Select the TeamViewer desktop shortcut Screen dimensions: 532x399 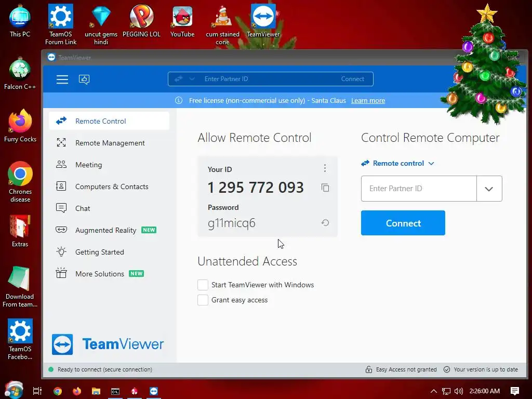(x=263, y=21)
